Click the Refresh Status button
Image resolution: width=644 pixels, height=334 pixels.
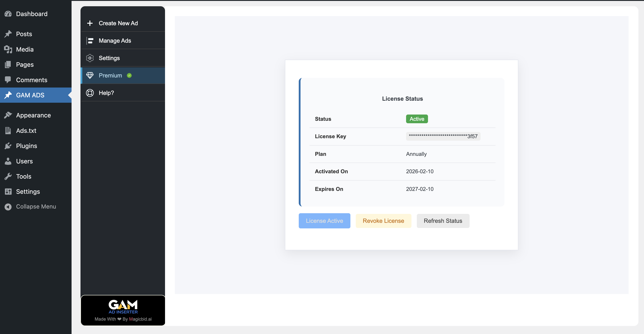coord(443,221)
